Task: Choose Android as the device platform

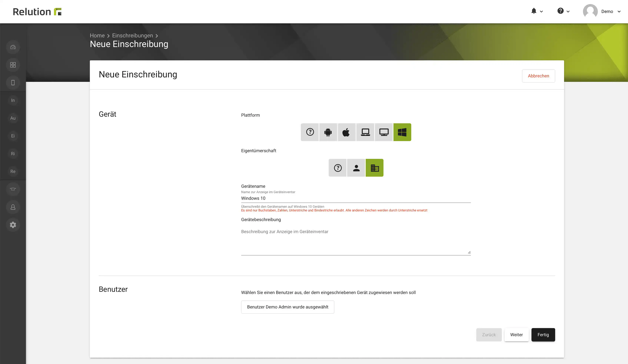Action: 328,132
